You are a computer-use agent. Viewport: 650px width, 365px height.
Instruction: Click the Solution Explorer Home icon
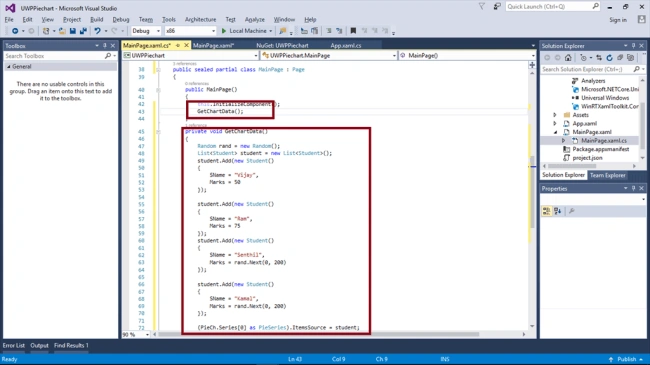[x=568, y=58]
